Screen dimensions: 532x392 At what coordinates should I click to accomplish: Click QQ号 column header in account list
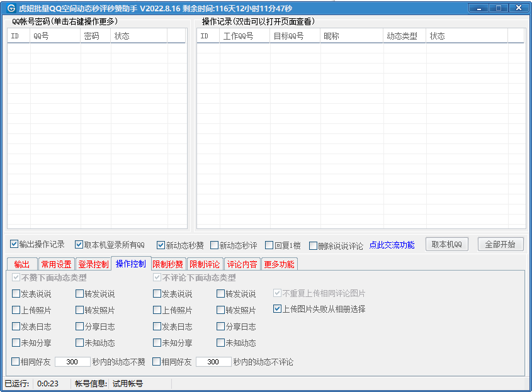[x=55, y=36]
